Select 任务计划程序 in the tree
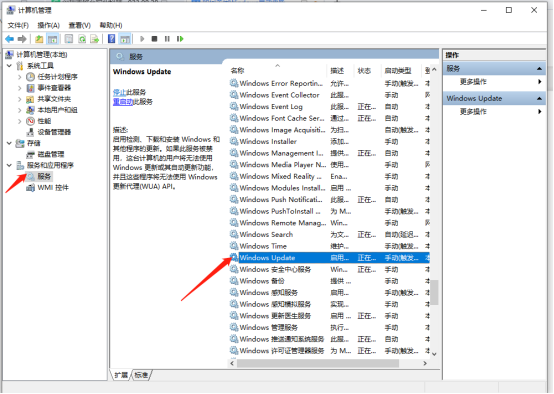Screen dimensions: 554x394 (x=58, y=77)
